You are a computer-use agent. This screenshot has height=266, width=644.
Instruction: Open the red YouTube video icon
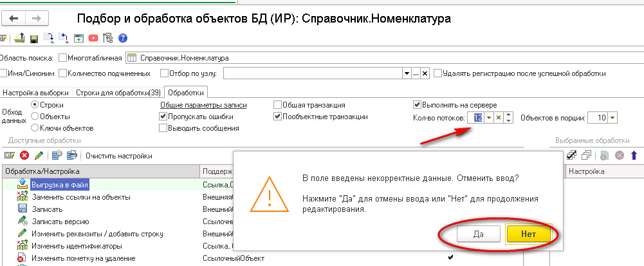click(x=93, y=38)
